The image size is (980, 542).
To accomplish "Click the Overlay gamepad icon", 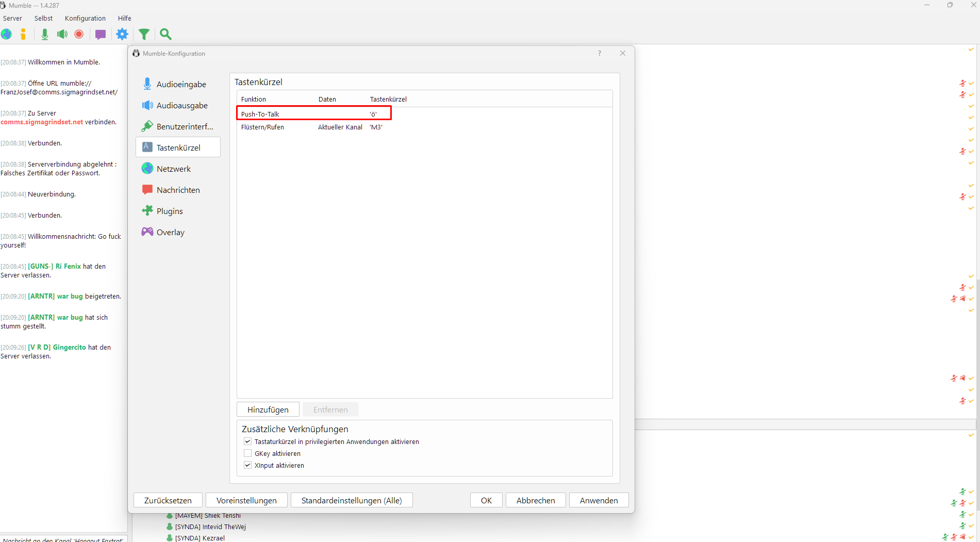I will tap(147, 232).
